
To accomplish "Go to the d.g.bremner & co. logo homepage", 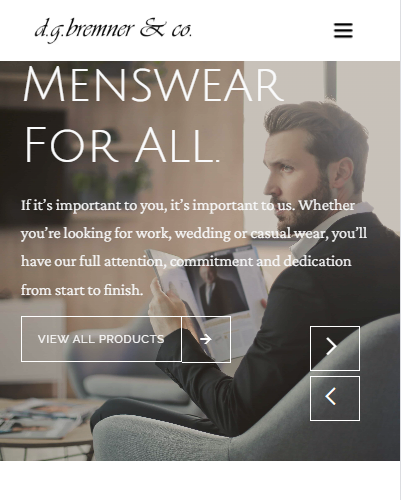I will pos(113,30).
